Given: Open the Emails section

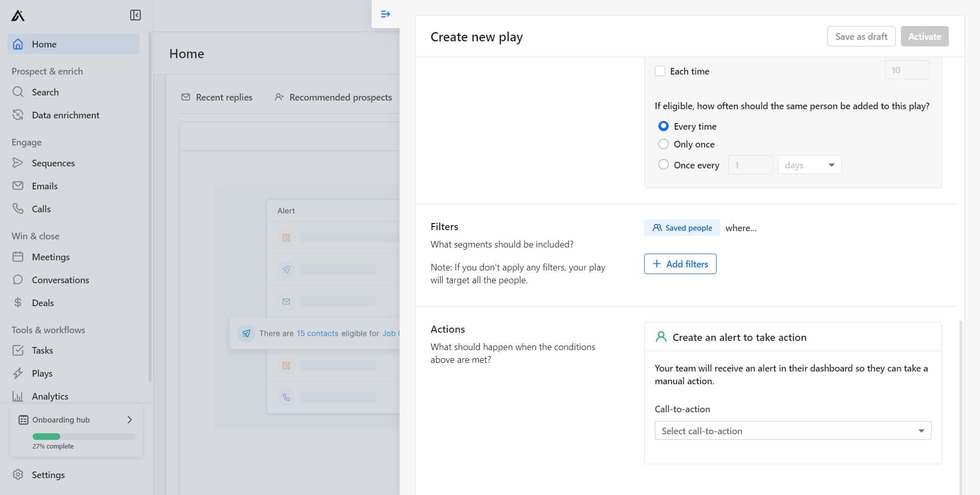Looking at the screenshot, I should pyautogui.click(x=44, y=185).
